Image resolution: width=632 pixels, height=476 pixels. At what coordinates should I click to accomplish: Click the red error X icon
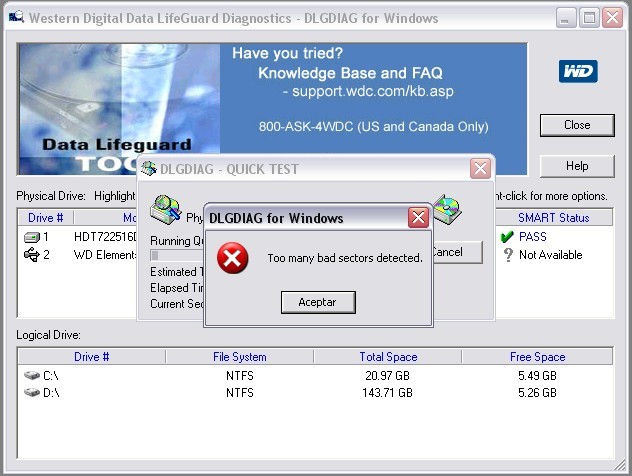(233, 258)
